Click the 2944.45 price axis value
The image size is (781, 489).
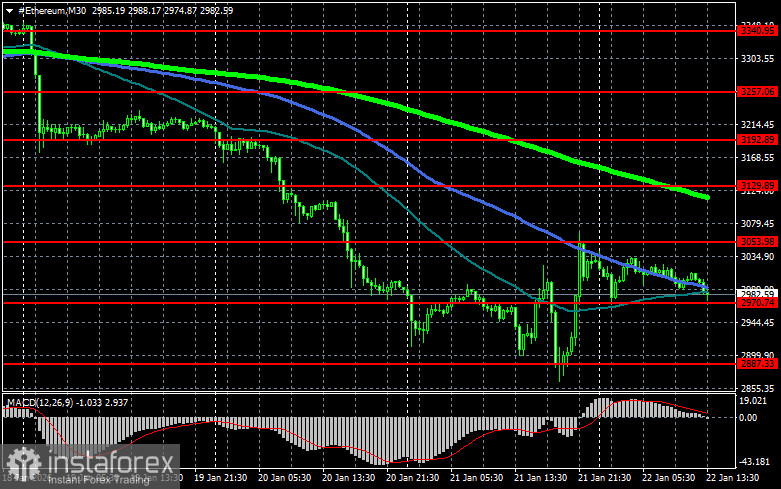(758, 322)
